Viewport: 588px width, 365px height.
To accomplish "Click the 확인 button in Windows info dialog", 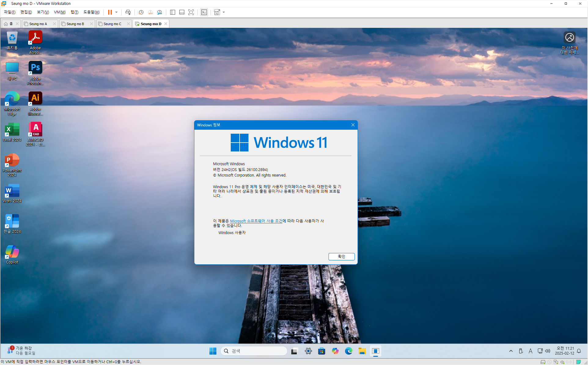I will (341, 256).
